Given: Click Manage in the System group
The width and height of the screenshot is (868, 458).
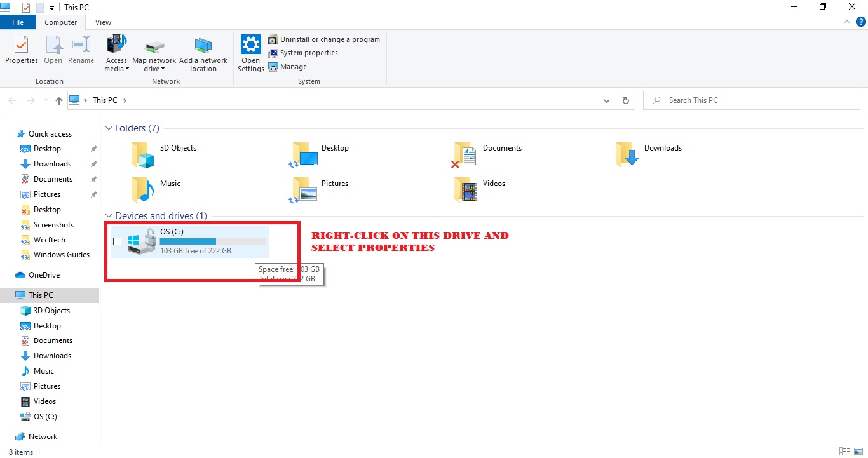Looking at the screenshot, I should click(x=288, y=67).
